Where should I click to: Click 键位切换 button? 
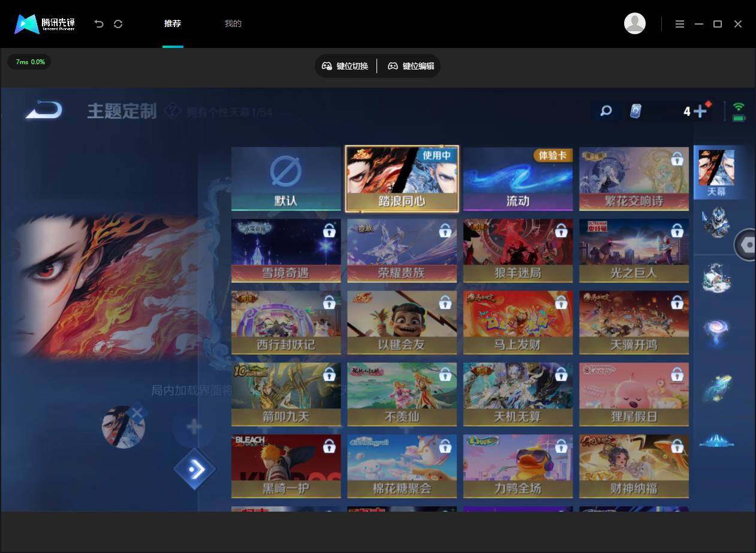[345, 66]
